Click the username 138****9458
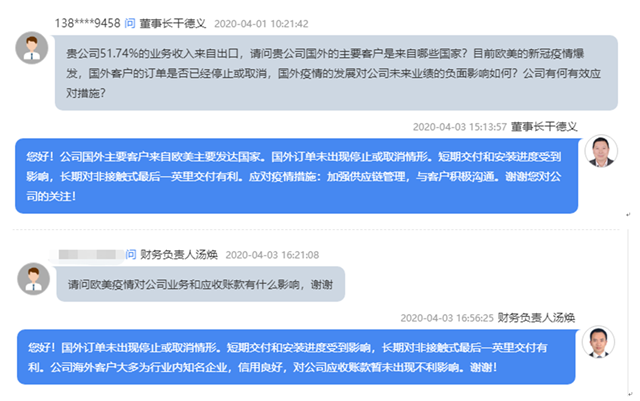 tap(88, 23)
